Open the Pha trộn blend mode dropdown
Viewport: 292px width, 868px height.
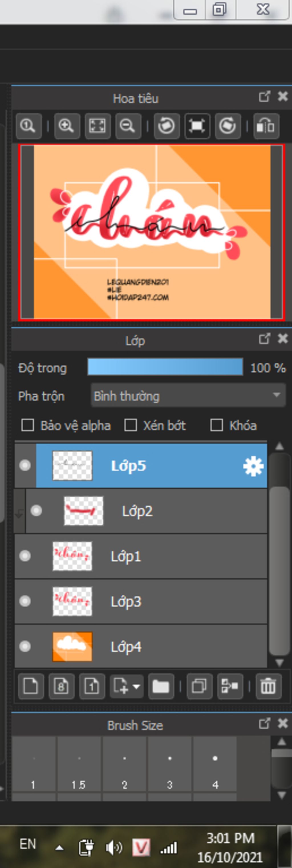188,396
